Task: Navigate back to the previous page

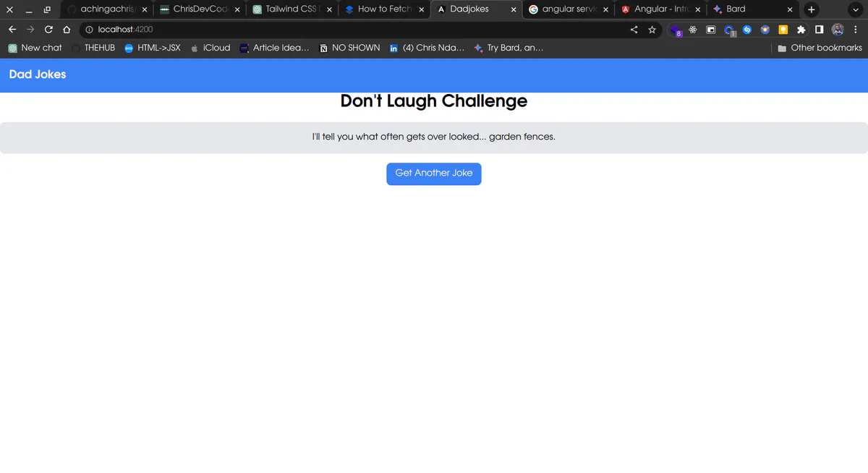Action: tap(12, 30)
